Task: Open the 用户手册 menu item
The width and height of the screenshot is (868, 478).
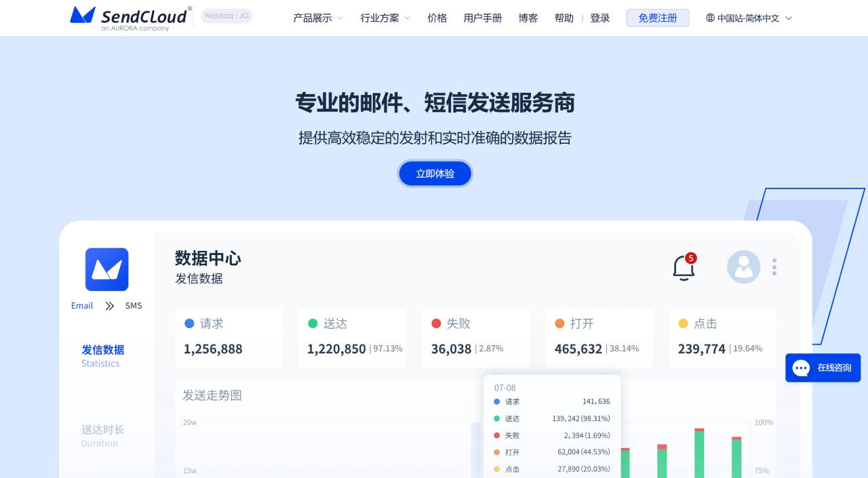Action: pos(483,18)
